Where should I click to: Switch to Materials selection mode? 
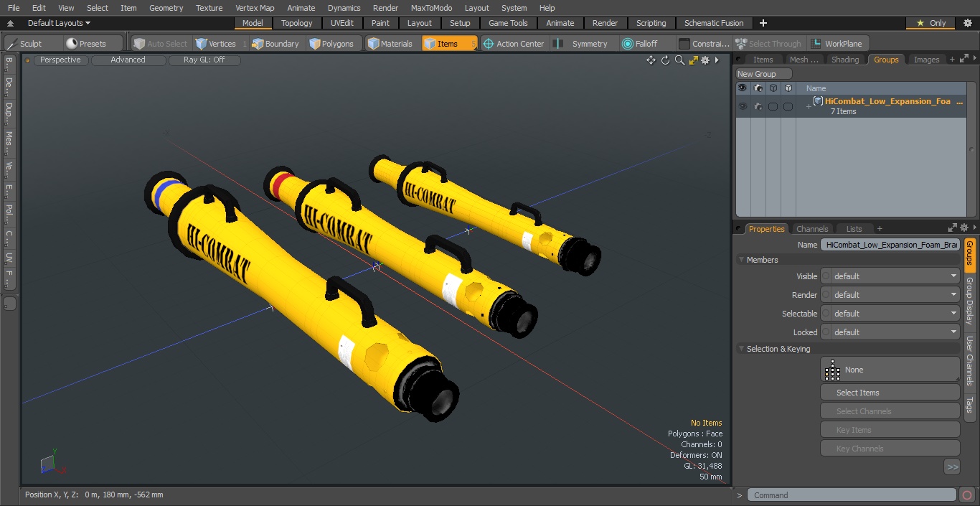(x=390, y=44)
